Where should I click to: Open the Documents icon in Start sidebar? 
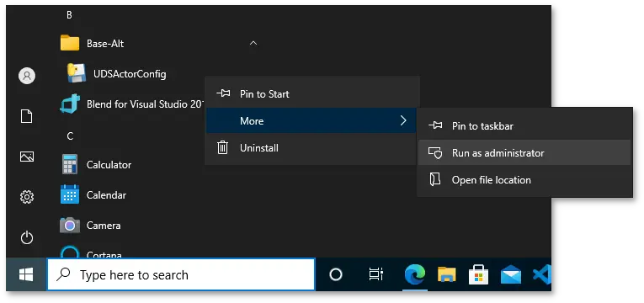(x=27, y=116)
